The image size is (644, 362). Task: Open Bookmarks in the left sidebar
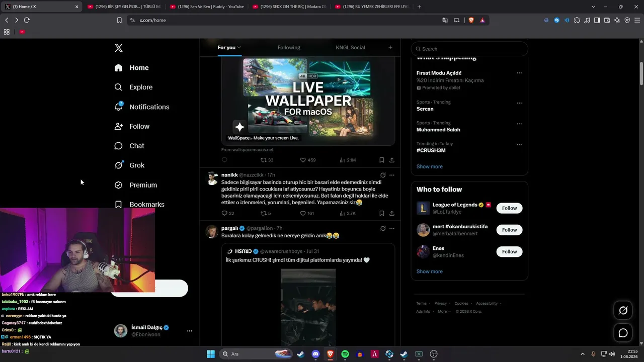point(139,204)
